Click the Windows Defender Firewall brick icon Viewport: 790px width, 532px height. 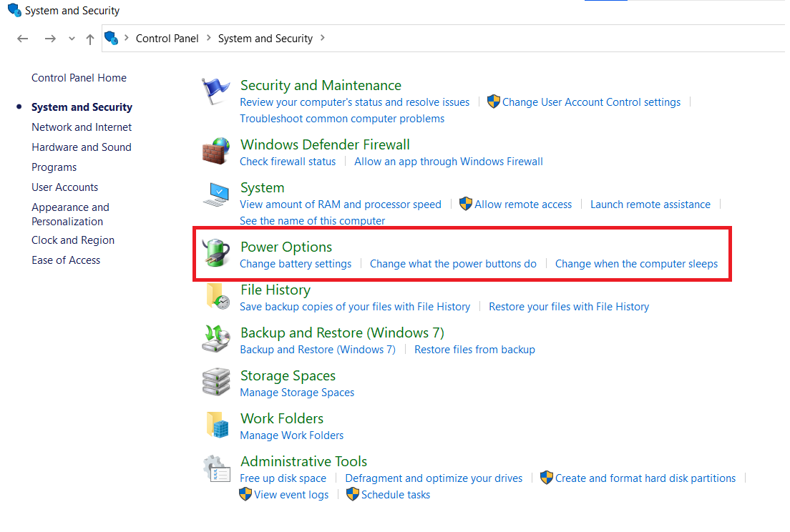point(215,150)
